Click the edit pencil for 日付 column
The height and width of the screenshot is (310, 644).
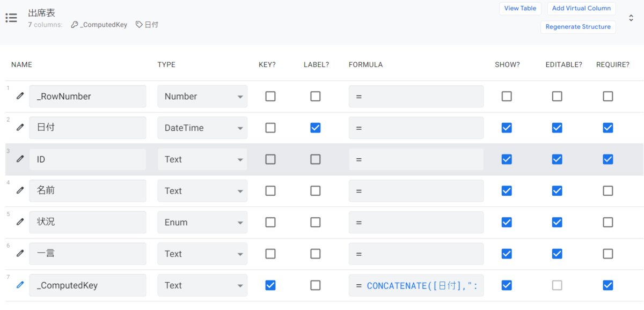20,128
